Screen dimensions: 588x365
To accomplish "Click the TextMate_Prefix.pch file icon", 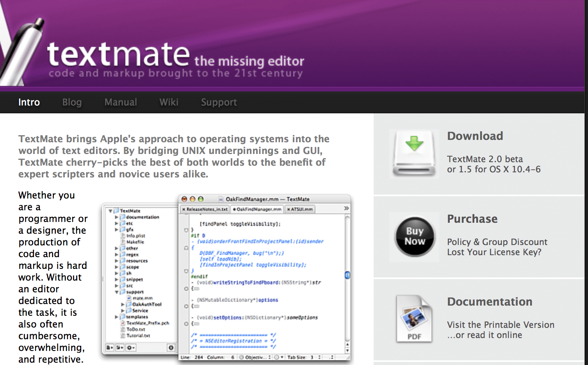I will pyautogui.click(x=123, y=323).
